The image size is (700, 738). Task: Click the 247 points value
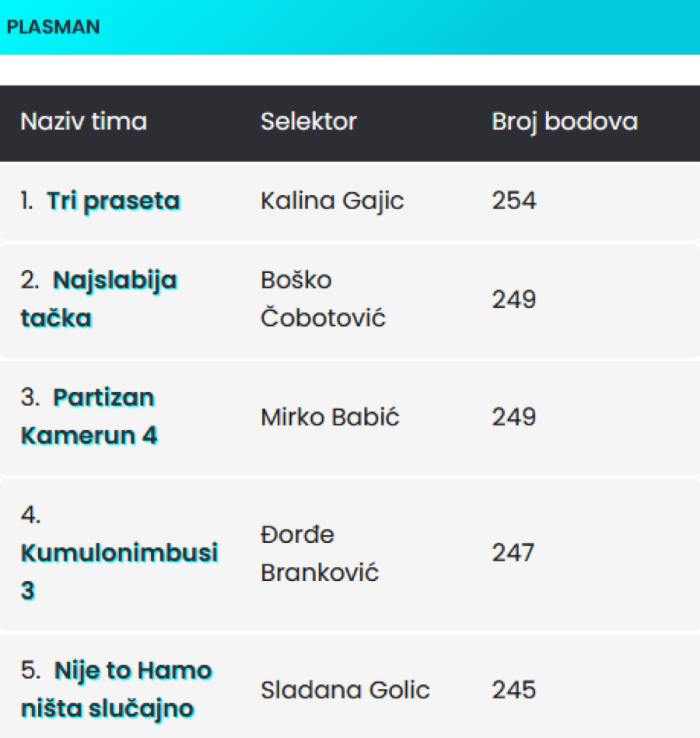coord(513,554)
